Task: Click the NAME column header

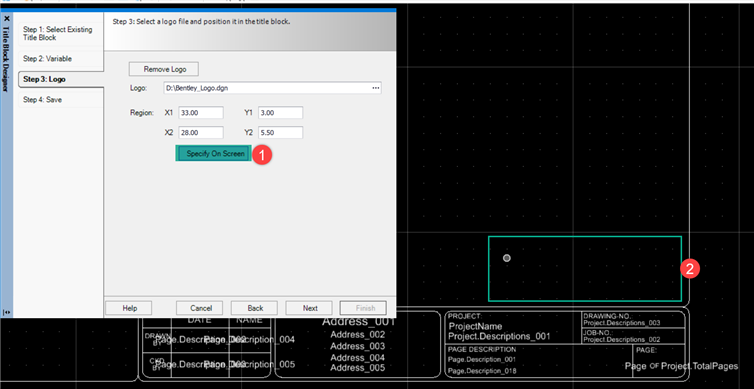Action: [x=249, y=320]
